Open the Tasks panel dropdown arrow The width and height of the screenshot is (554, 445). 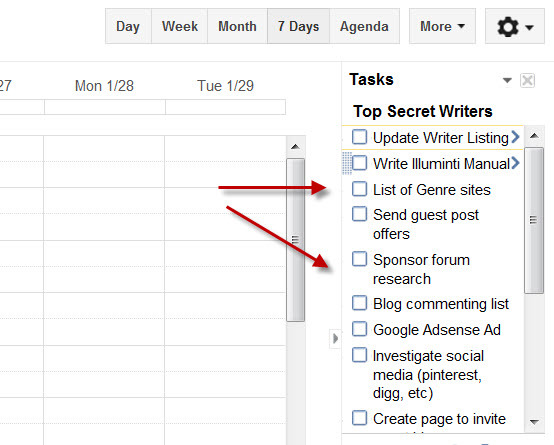coord(507,80)
